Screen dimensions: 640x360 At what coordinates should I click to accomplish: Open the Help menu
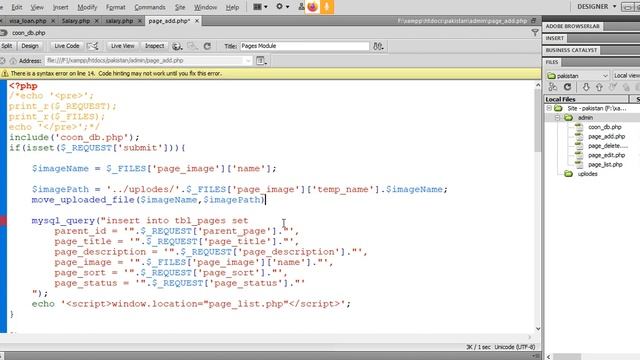(x=232, y=7)
